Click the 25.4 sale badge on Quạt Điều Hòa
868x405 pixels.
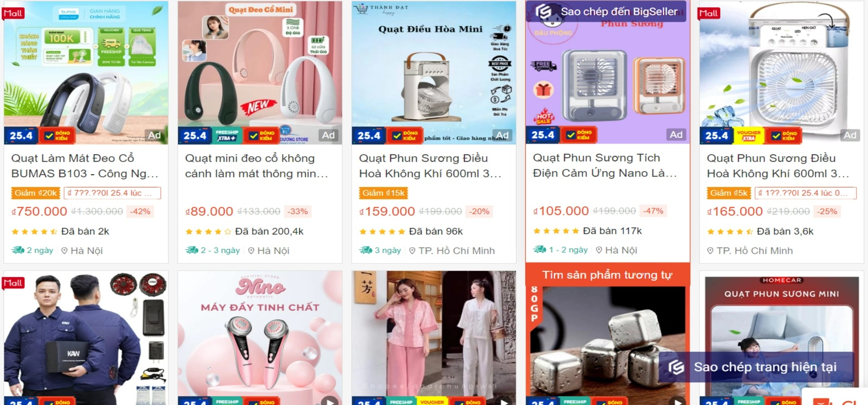point(369,135)
